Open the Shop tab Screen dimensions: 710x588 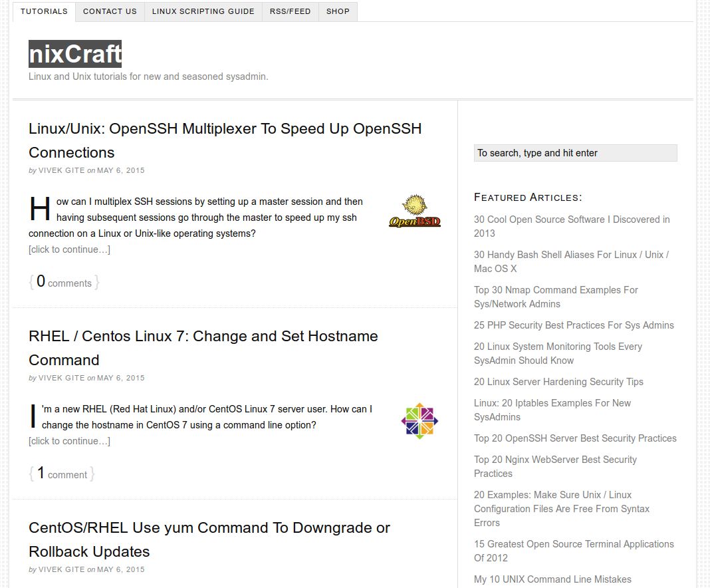338,11
